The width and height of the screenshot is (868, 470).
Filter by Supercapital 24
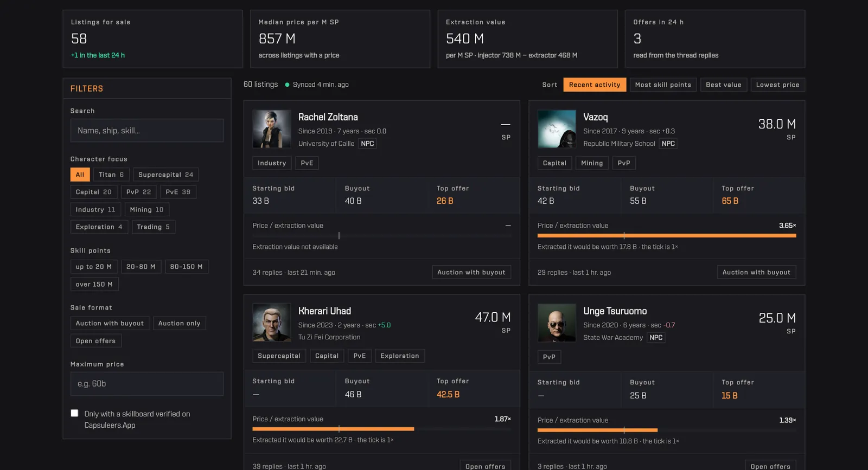pyautogui.click(x=166, y=175)
